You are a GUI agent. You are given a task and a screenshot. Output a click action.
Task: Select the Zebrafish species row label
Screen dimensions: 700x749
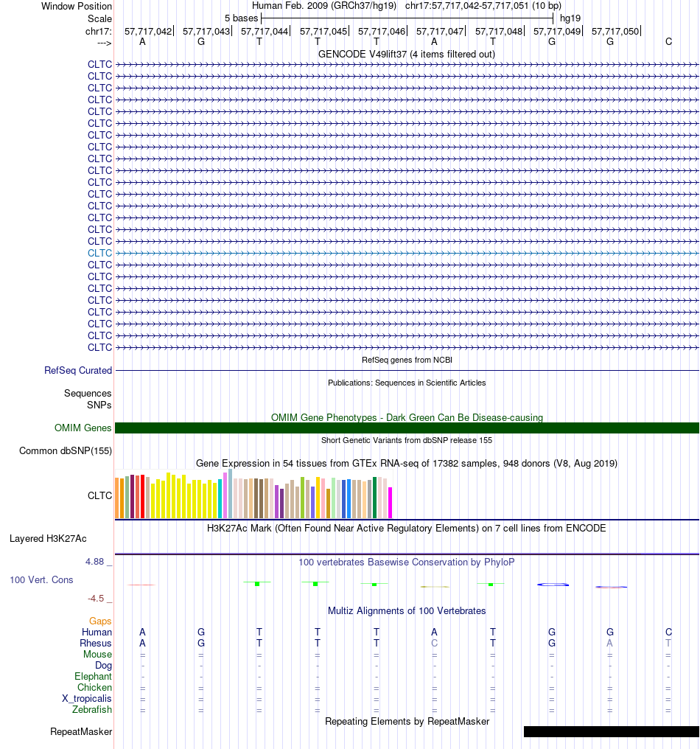click(91, 709)
